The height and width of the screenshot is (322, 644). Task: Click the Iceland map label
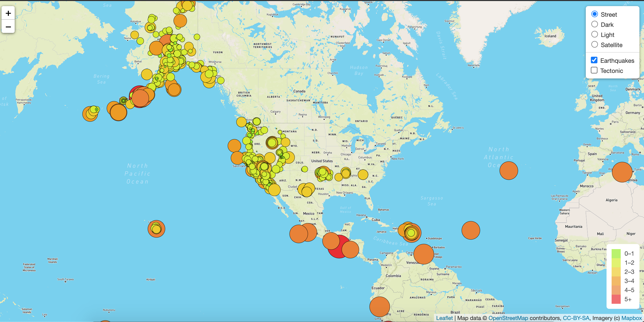[550, 36]
